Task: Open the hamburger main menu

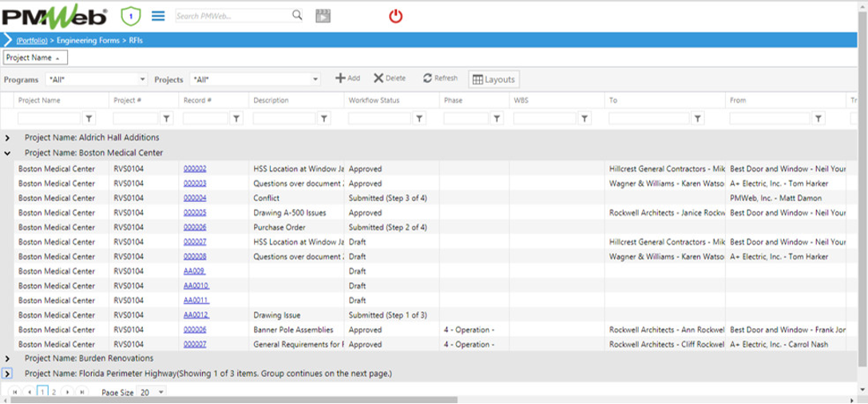Action: (158, 16)
